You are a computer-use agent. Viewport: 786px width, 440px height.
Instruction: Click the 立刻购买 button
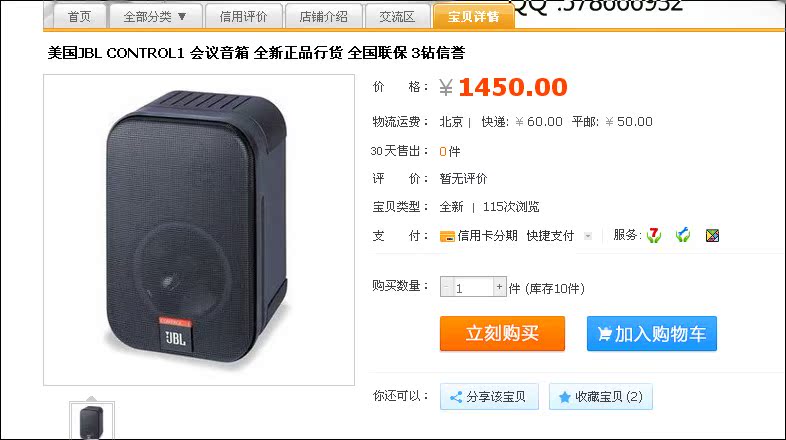pyautogui.click(x=502, y=333)
